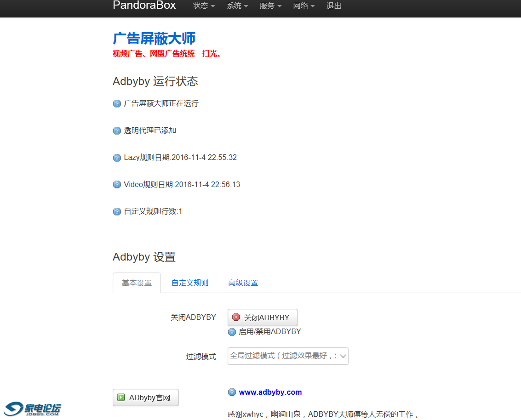521x420 pixels.
Task: Open the 服务 navigation menu
Action: 270,6
